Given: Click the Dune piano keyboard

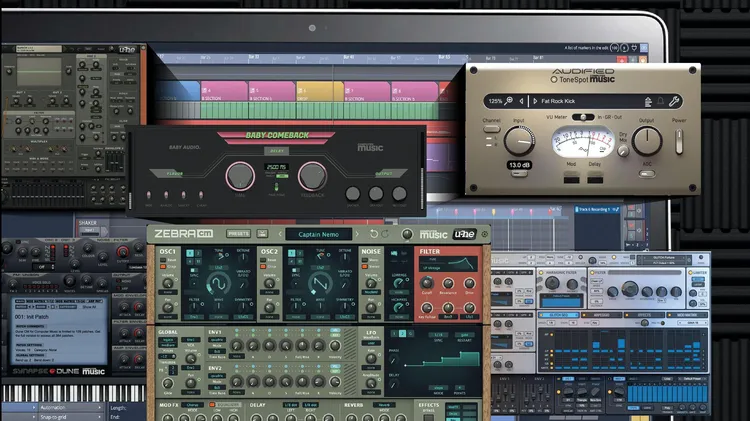Looking at the screenshot, I should tap(73, 393).
